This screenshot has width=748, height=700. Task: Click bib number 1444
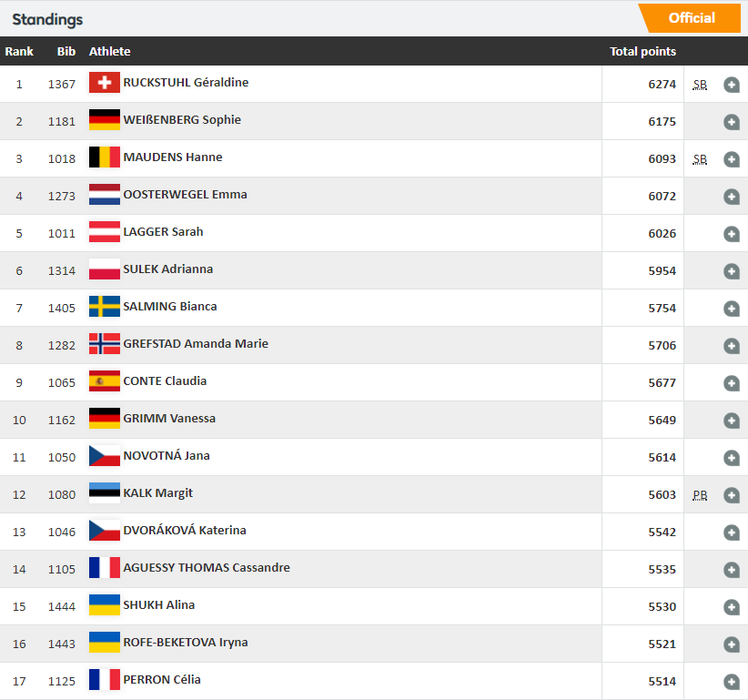pos(62,607)
